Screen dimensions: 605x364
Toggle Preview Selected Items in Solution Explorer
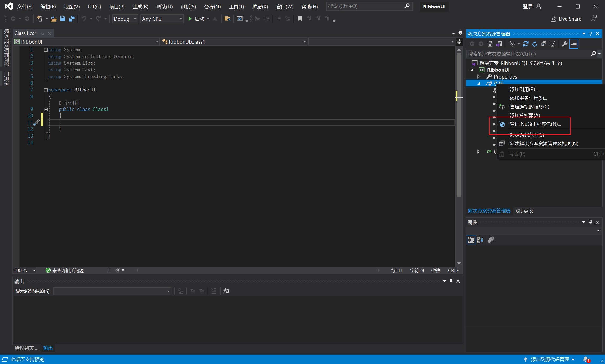(x=574, y=44)
